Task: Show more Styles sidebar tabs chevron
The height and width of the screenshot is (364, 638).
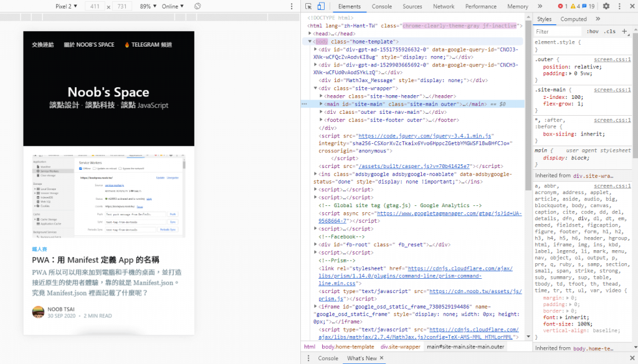Action: click(598, 19)
